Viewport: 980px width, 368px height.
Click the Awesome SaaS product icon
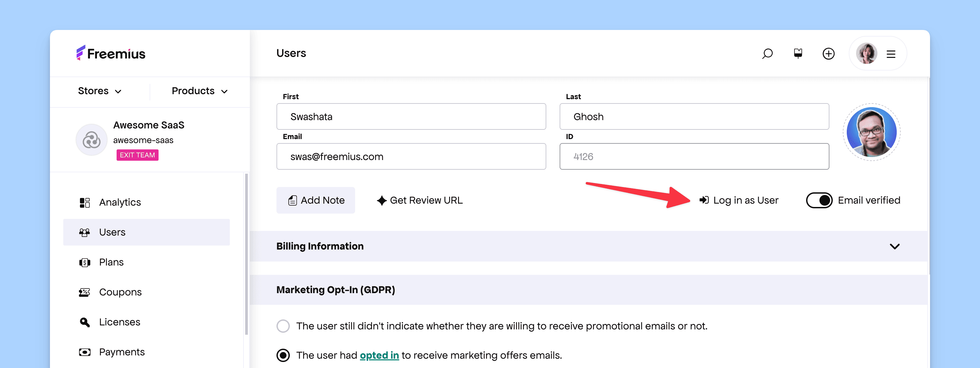pos(91,139)
